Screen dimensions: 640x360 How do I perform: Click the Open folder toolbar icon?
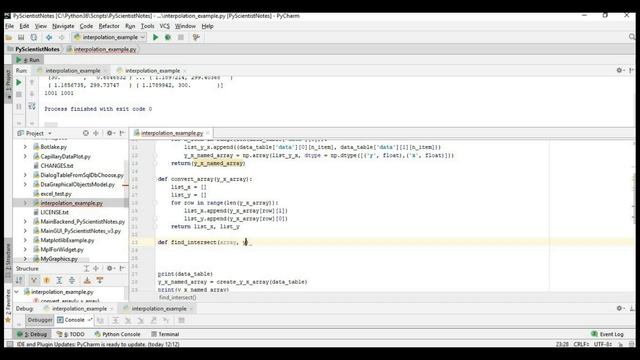tap(9, 37)
